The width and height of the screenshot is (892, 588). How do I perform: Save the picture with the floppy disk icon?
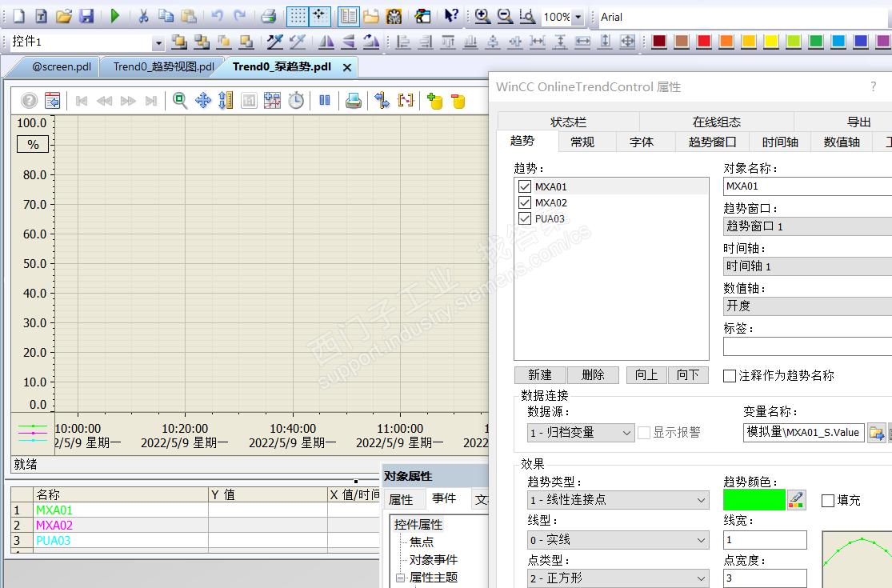86,16
